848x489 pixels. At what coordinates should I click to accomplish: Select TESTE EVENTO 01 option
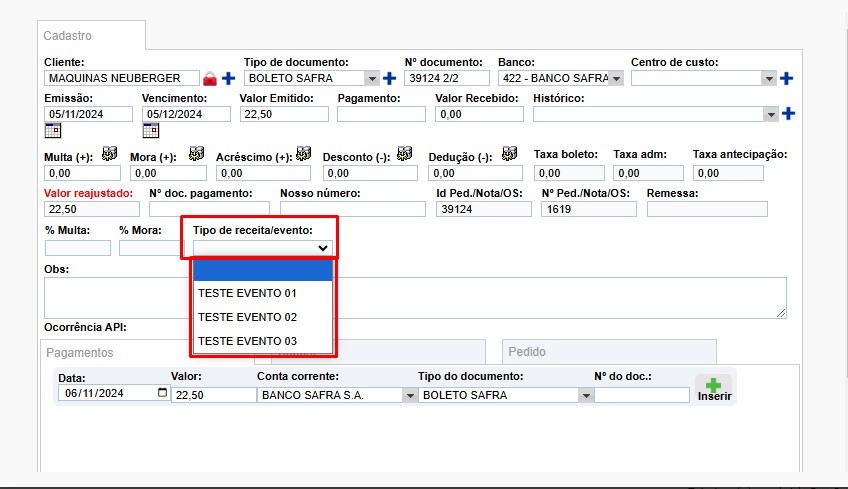point(263,293)
